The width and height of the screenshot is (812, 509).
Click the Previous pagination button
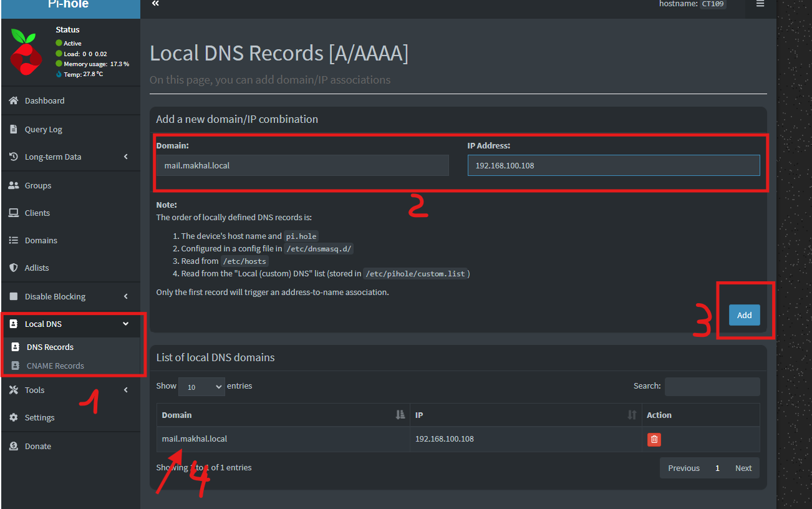pos(684,468)
